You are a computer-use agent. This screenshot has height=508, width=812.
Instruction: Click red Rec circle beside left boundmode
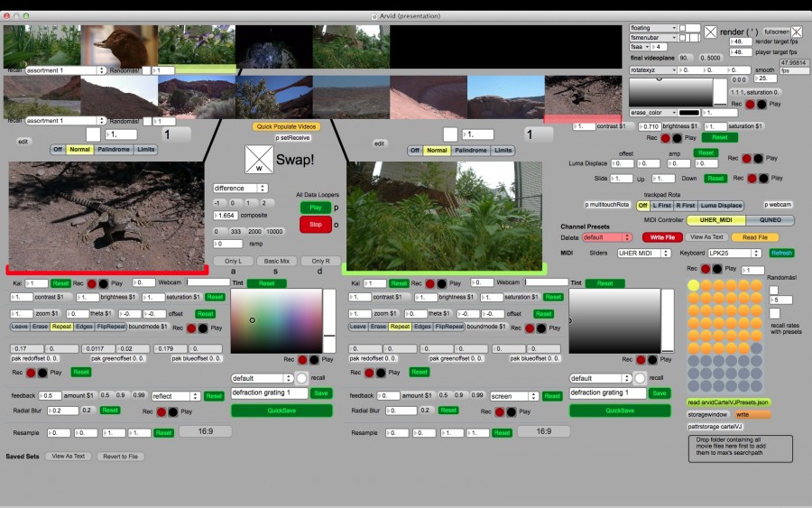(191, 328)
